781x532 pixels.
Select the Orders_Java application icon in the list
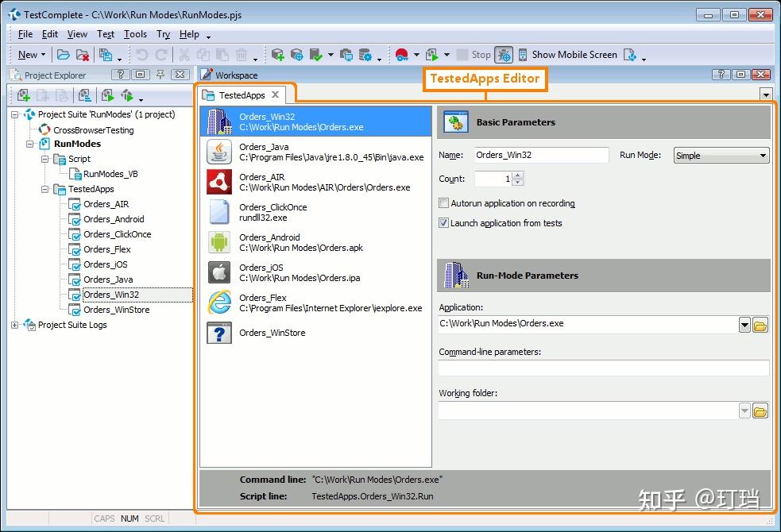pos(219,152)
